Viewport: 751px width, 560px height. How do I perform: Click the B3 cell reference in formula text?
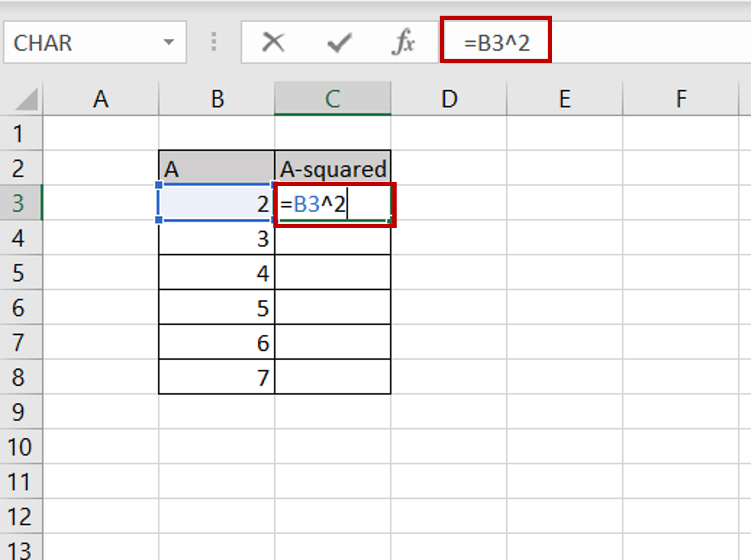point(308,204)
